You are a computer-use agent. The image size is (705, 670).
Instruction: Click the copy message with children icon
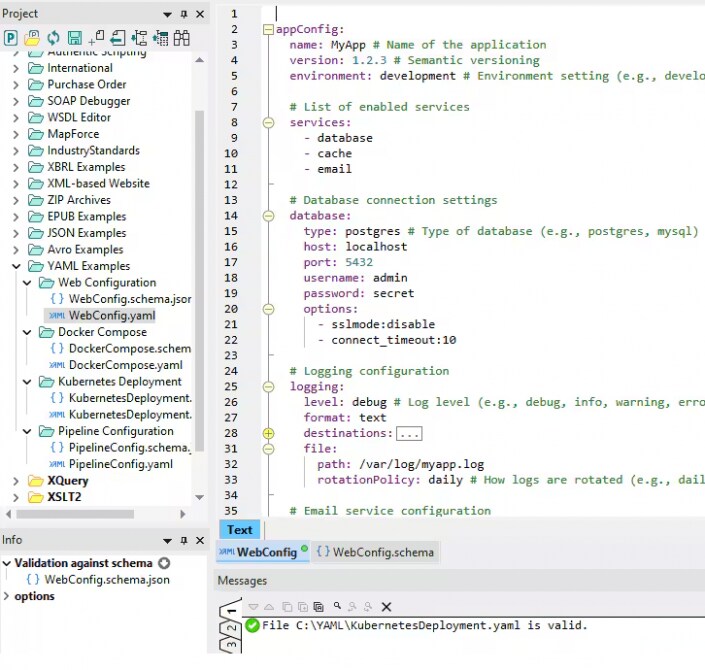(303, 607)
